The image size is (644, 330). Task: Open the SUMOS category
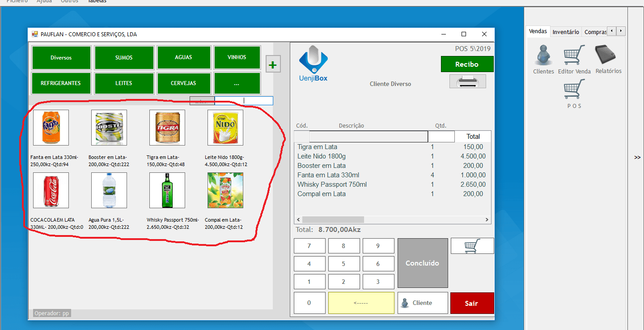124,57
